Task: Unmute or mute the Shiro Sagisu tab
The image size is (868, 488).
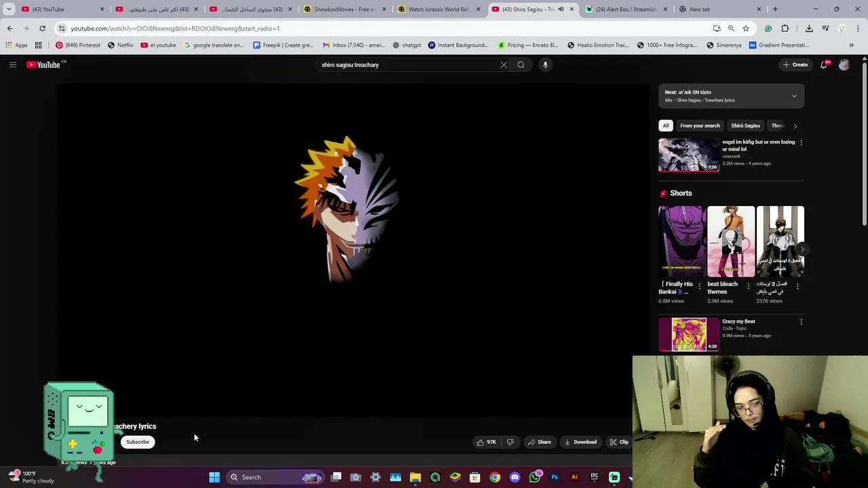Action: [x=561, y=9]
